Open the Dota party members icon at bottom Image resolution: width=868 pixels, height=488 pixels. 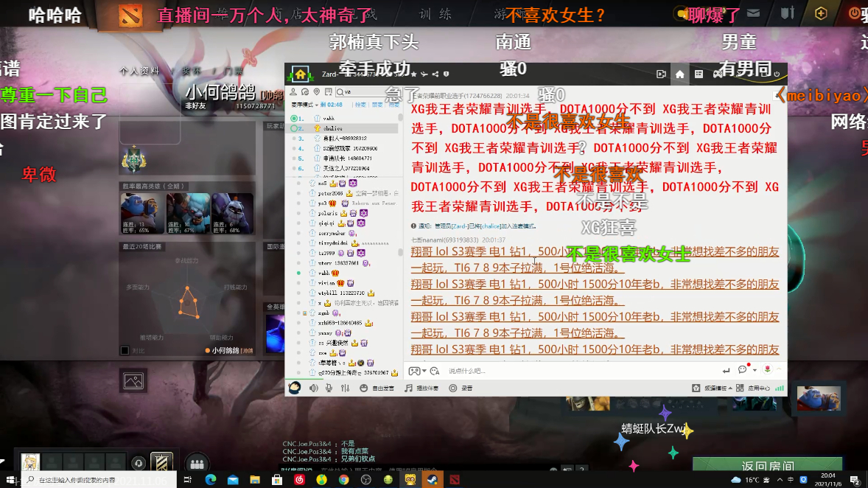click(197, 464)
